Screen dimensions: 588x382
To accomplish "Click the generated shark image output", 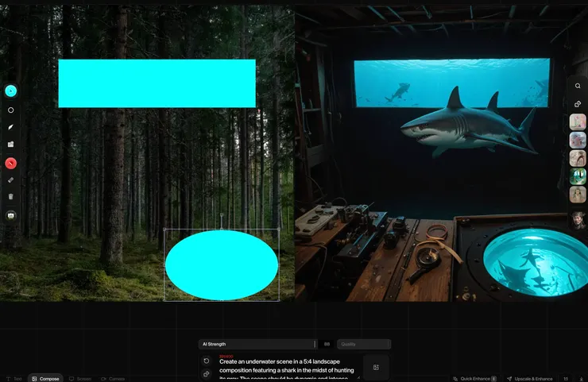I will click(441, 153).
